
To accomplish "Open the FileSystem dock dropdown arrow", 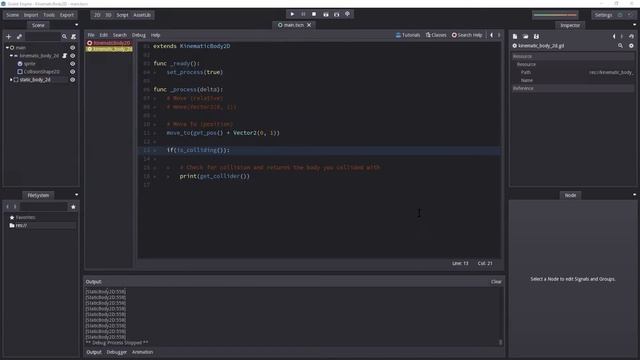I will (76, 195).
